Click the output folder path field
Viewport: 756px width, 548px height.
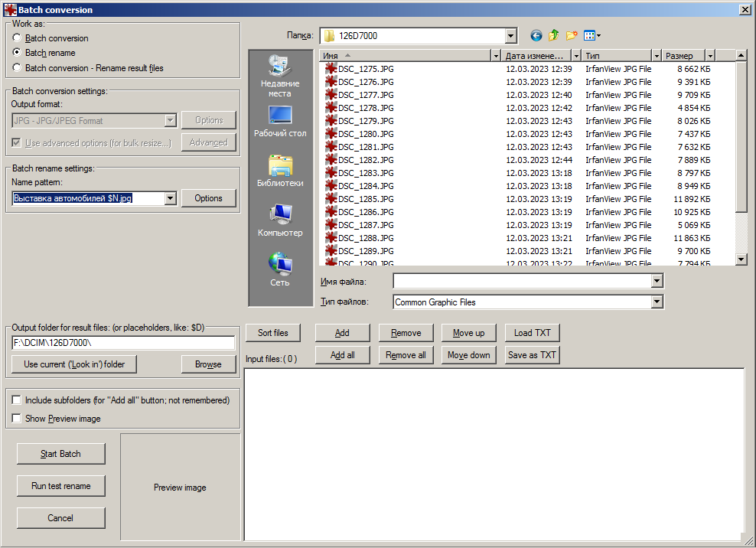click(x=123, y=343)
